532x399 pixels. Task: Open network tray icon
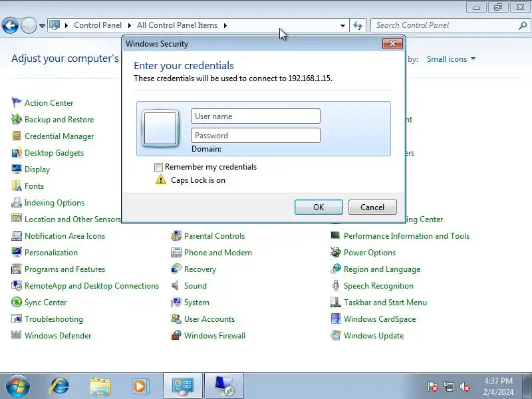click(x=448, y=386)
